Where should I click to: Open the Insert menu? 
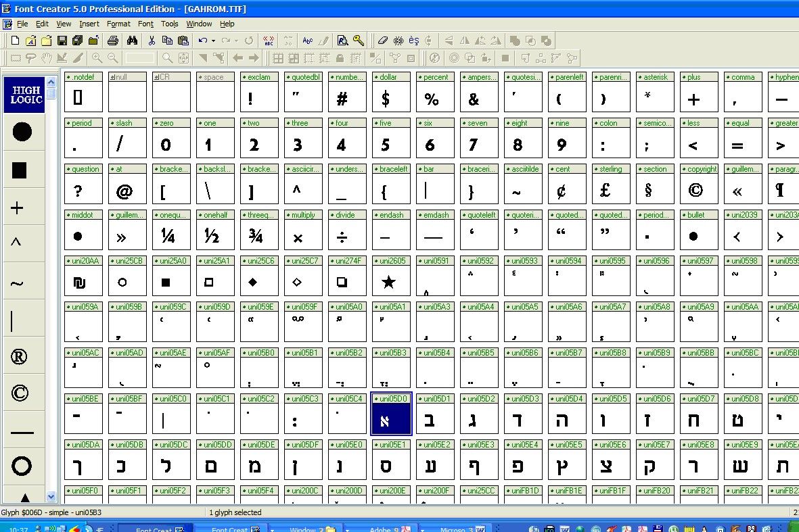tap(89, 24)
